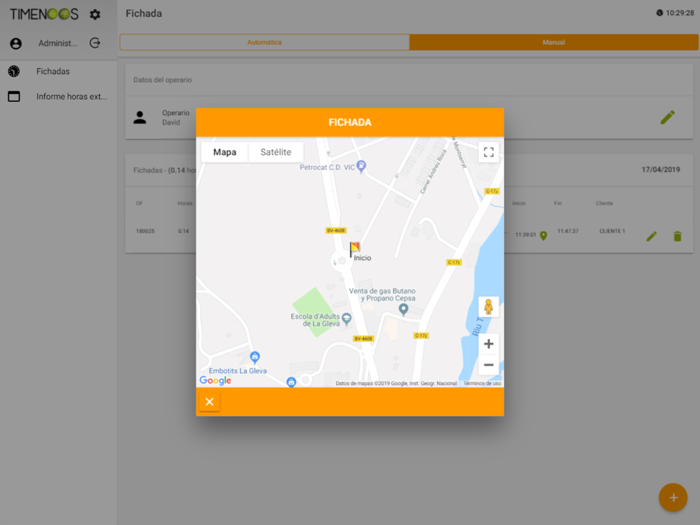Image resolution: width=700 pixels, height=525 pixels.
Task: Click the Petrocat C.D. VIC map pin
Action: tap(361, 167)
